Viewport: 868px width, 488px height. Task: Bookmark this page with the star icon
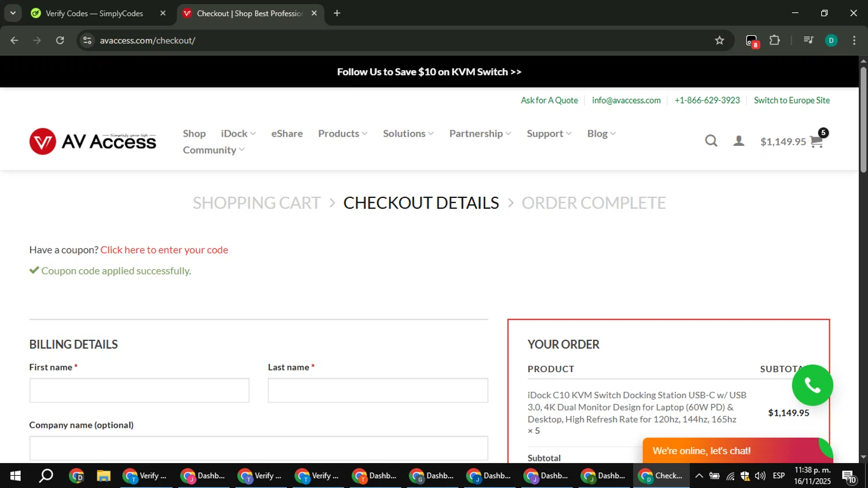tap(719, 41)
